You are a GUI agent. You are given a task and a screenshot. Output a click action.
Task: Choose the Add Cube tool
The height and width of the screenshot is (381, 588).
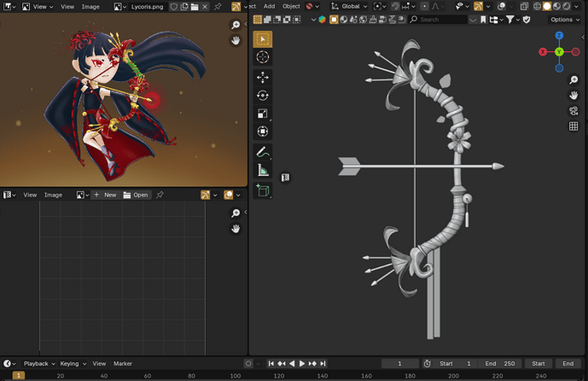[263, 190]
